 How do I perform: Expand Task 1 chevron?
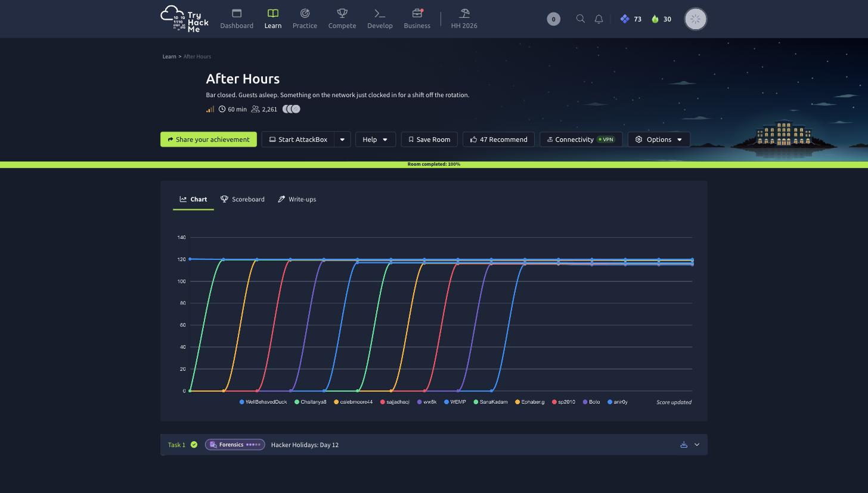point(696,445)
